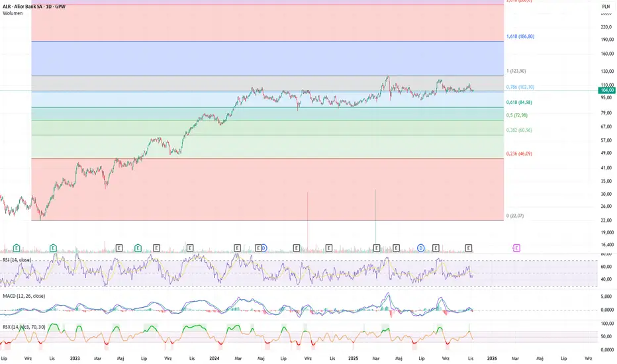Open the RSI (14, close) indicator legend

pos(17,260)
